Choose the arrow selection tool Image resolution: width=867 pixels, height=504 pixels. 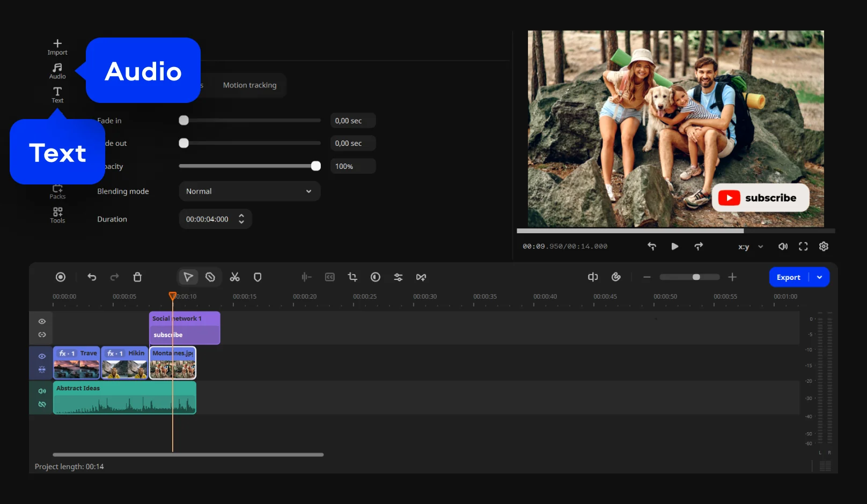tap(188, 277)
